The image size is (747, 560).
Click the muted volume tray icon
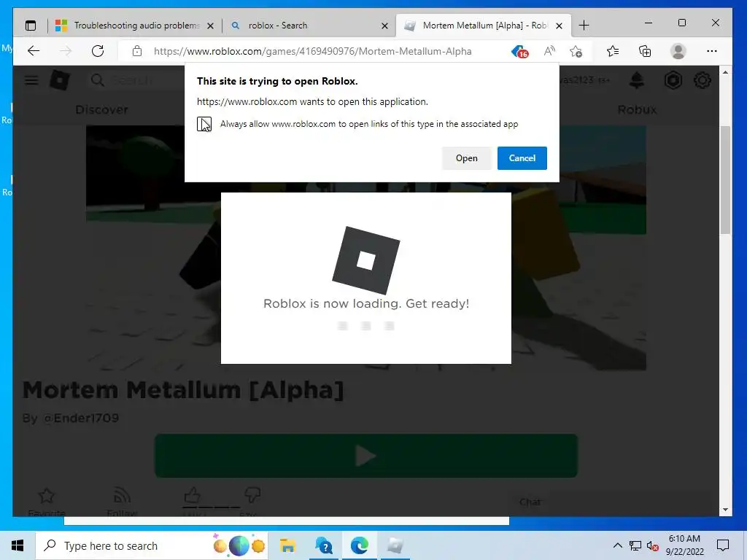tap(653, 546)
